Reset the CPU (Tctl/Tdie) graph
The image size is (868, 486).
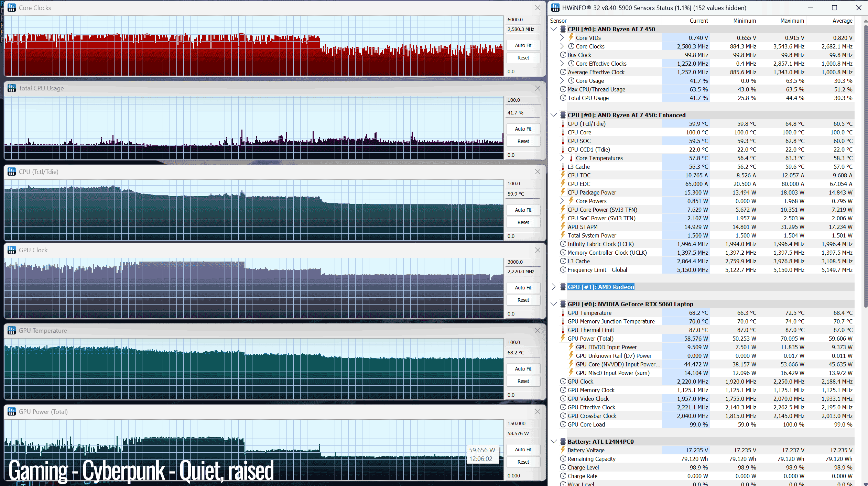(523, 222)
